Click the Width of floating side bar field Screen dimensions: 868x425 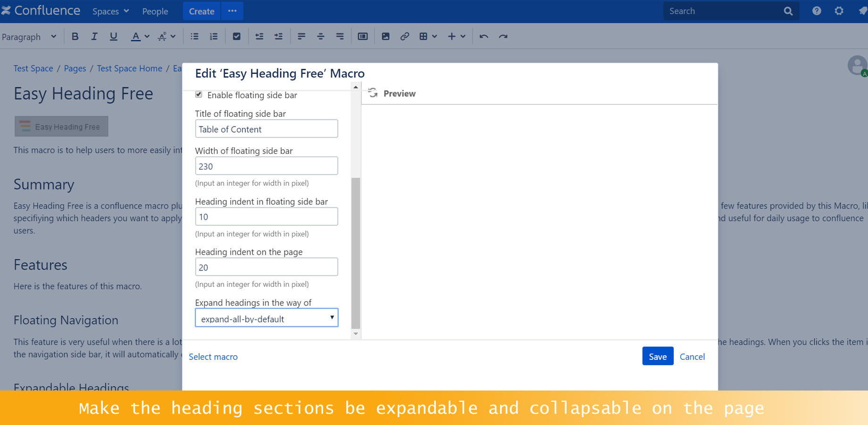click(267, 166)
